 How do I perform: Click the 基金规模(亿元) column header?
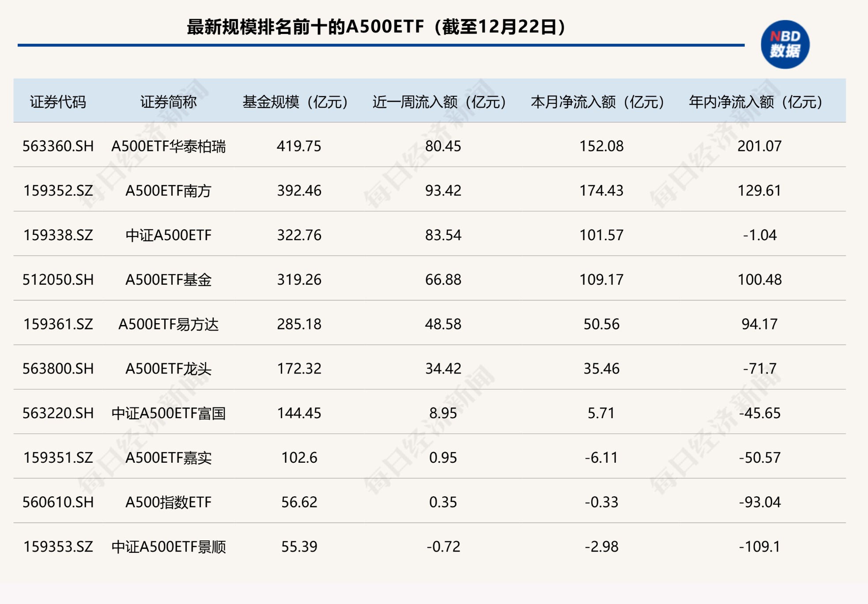[x=295, y=102]
